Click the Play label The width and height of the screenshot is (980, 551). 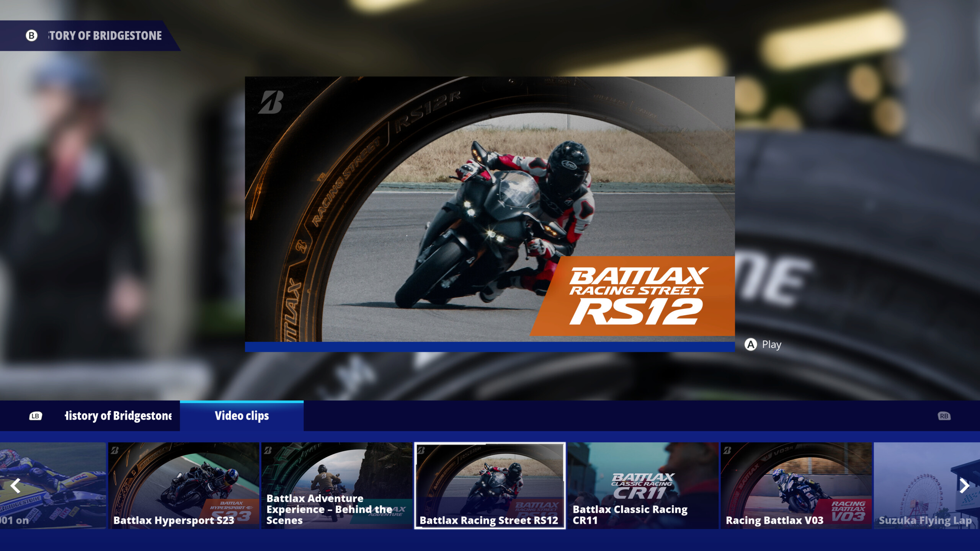[x=771, y=344]
